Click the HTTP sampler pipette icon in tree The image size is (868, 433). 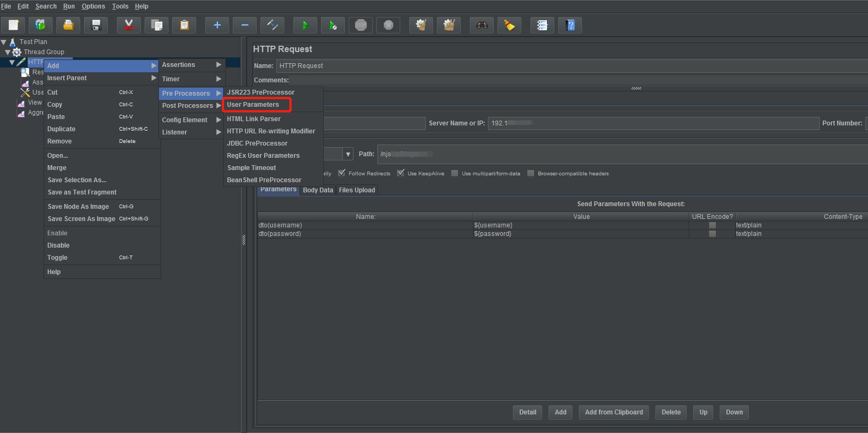click(x=21, y=62)
